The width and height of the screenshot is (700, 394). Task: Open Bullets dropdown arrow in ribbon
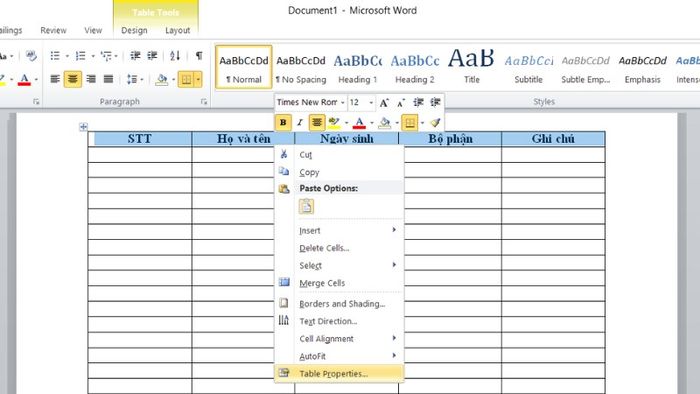click(67, 56)
